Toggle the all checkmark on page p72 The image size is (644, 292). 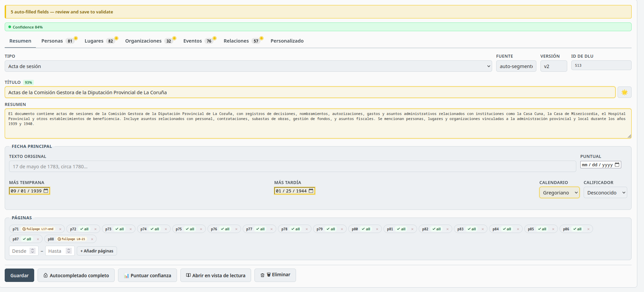pyautogui.click(x=84, y=229)
